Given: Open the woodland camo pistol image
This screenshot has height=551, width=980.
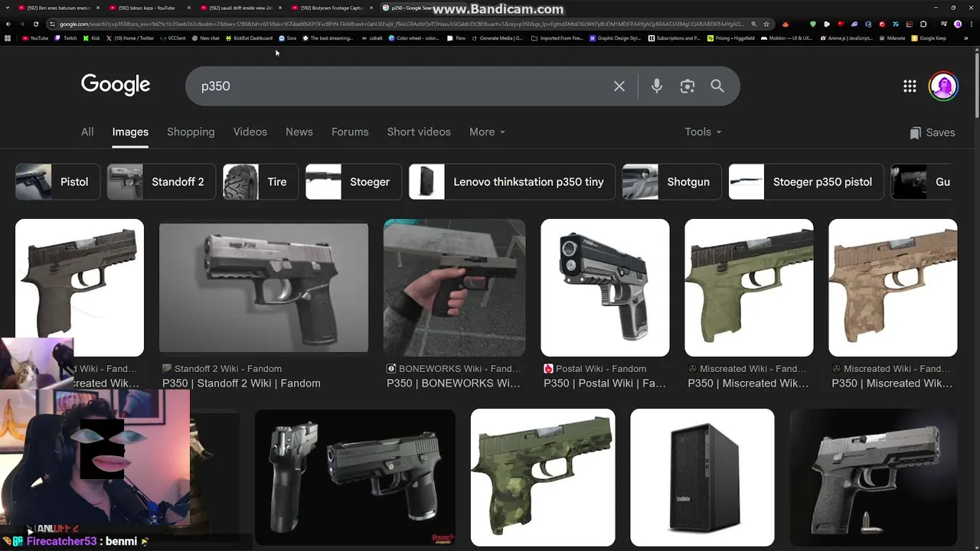Looking at the screenshot, I should [x=543, y=478].
